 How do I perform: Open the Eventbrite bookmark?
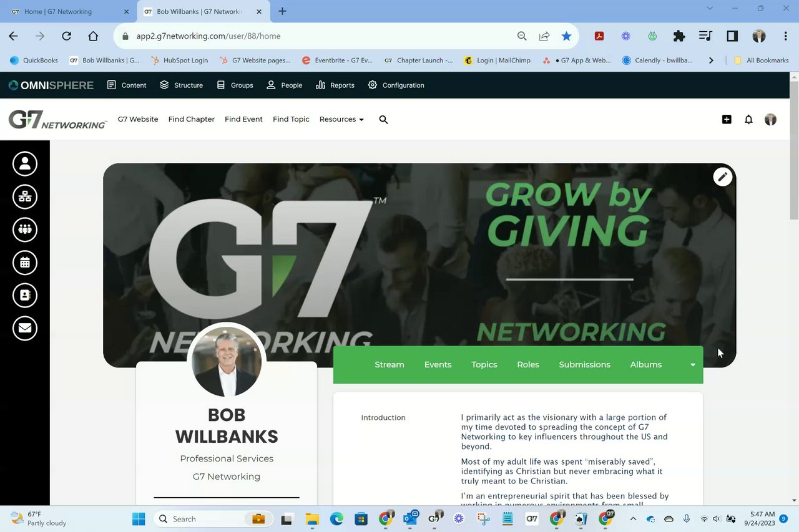[337, 60]
